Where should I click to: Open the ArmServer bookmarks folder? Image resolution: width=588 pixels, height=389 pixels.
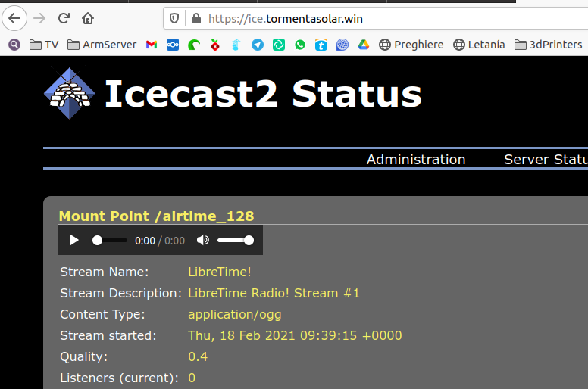pyautogui.click(x=102, y=45)
